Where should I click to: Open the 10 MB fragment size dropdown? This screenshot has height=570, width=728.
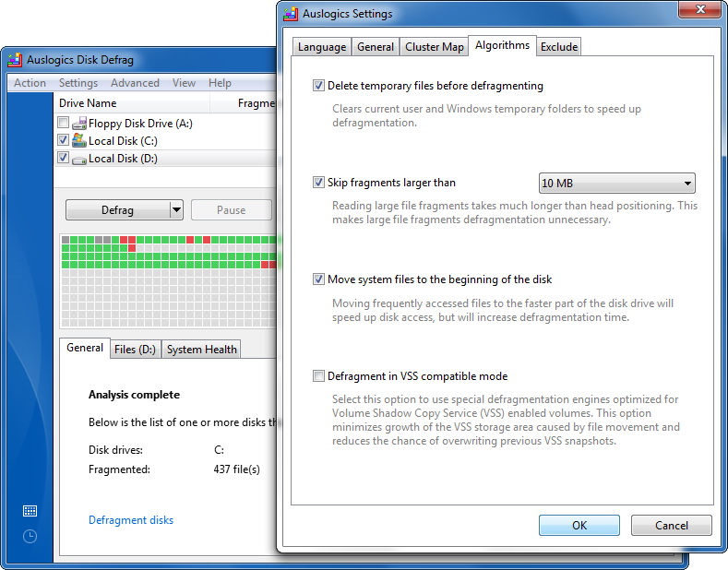pyautogui.click(x=616, y=183)
